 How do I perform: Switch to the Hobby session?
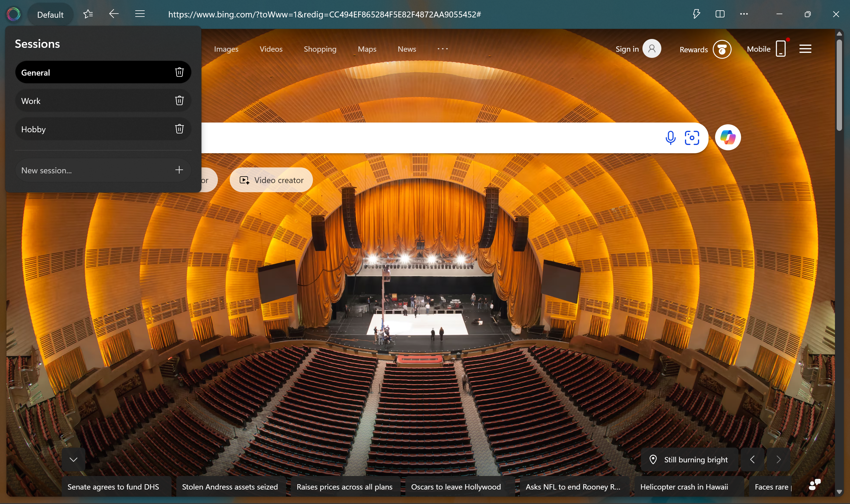(103, 129)
